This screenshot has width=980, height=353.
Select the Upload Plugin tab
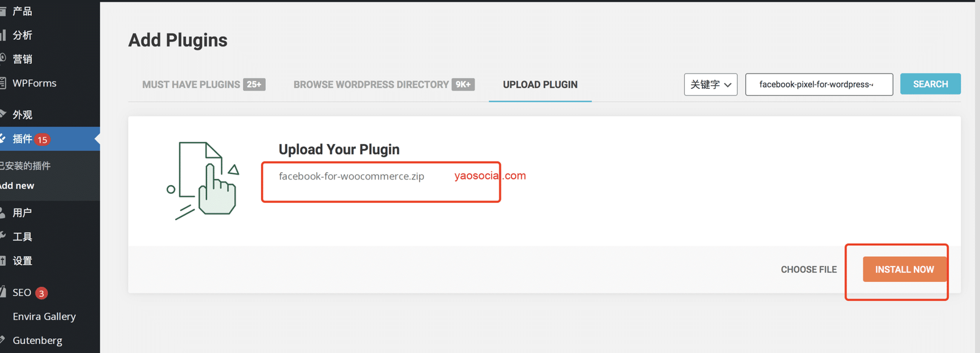(540, 85)
